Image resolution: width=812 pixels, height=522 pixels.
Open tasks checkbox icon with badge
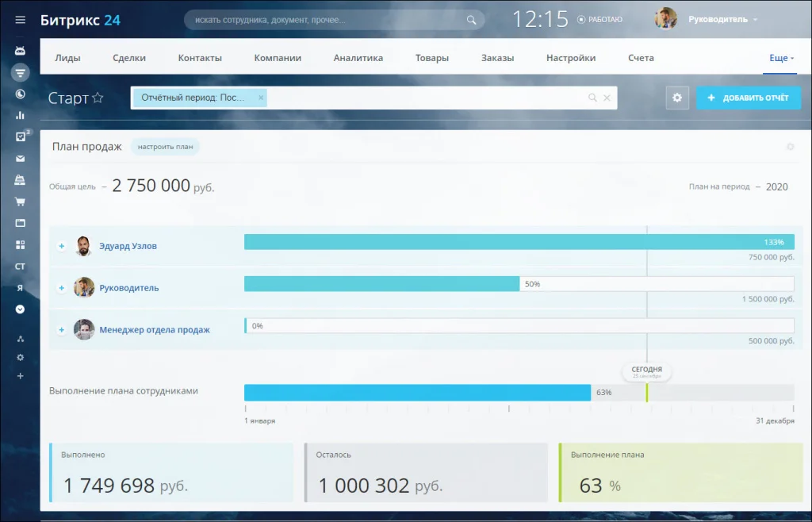[21, 136]
